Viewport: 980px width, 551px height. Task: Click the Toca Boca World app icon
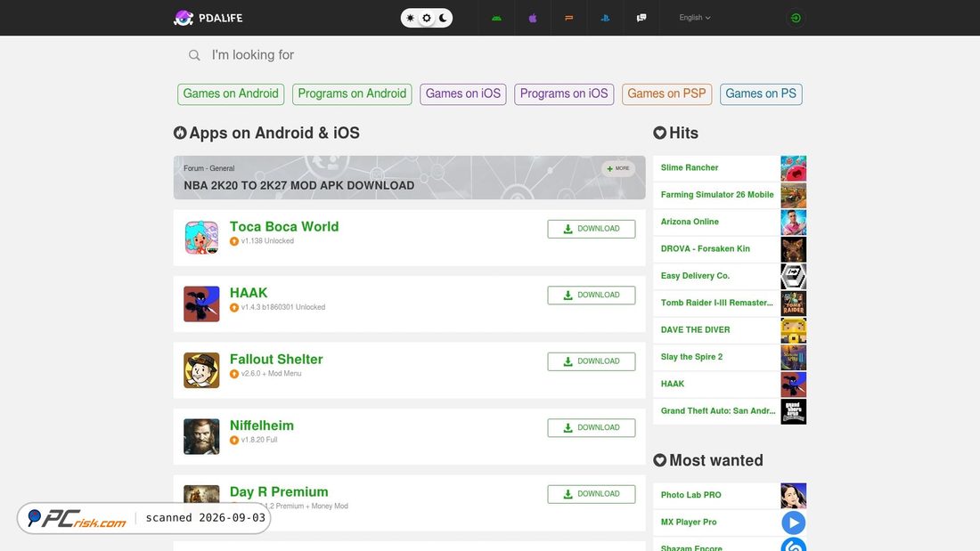[x=201, y=238]
